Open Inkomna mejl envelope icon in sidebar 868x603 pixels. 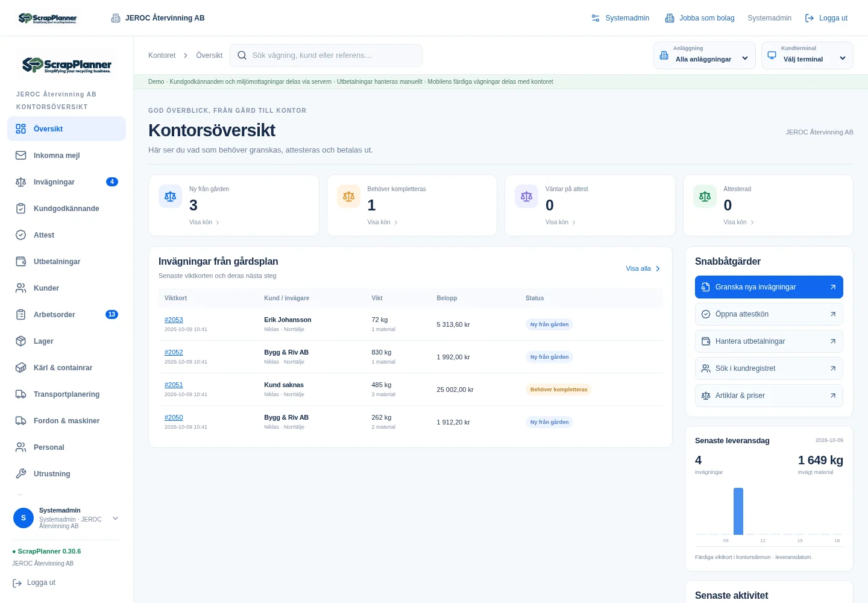[x=21, y=155]
